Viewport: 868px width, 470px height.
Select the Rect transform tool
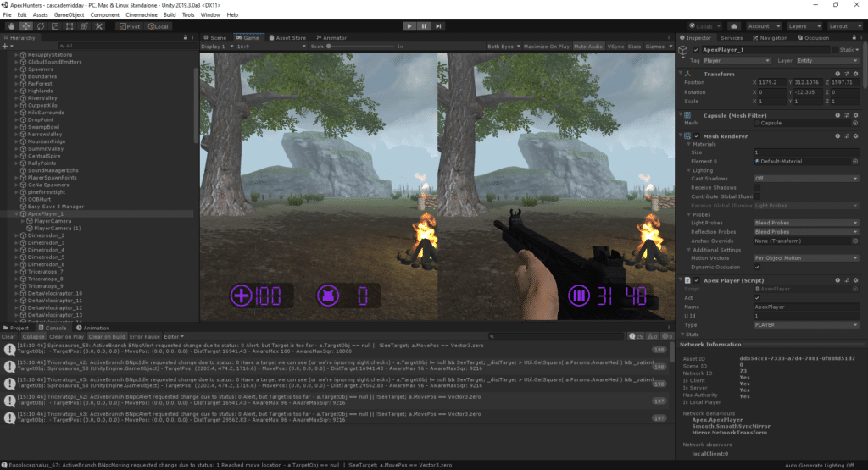point(70,26)
